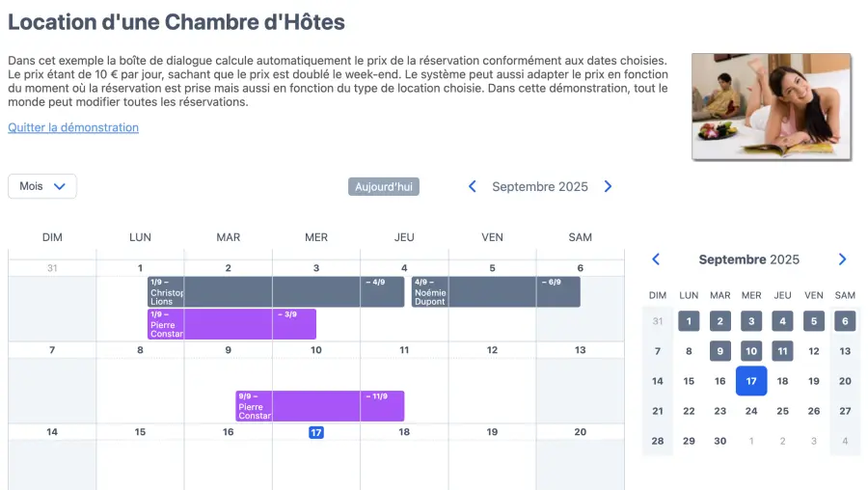Click mini calendar previous month arrow

click(x=656, y=259)
